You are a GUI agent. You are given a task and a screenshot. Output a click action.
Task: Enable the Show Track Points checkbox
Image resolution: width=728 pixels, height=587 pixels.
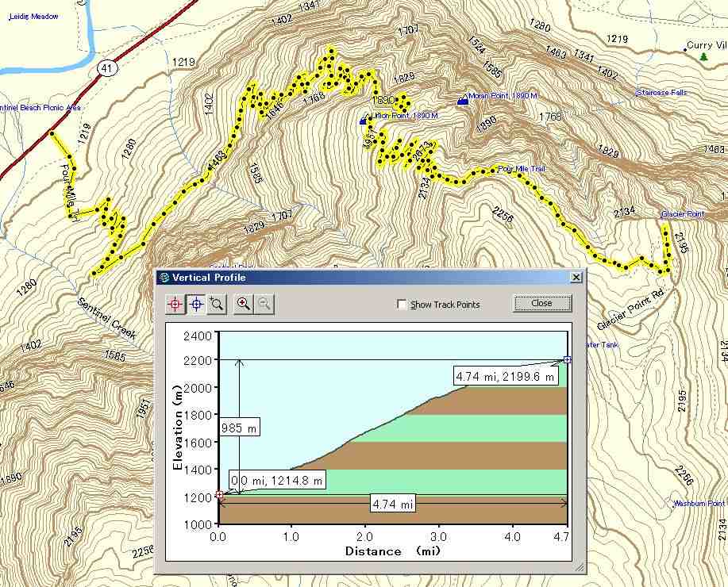tap(402, 305)
